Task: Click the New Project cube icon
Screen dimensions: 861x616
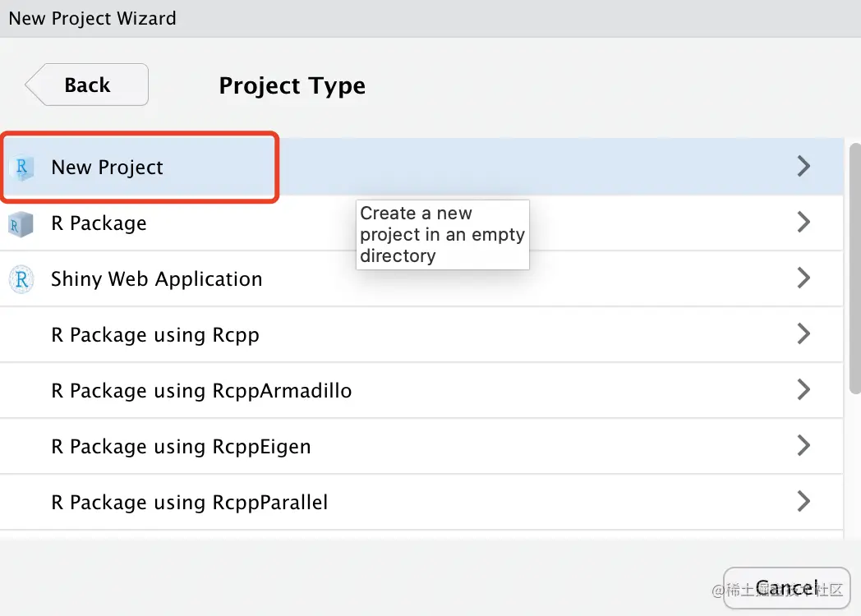Action: coord(22,168)
